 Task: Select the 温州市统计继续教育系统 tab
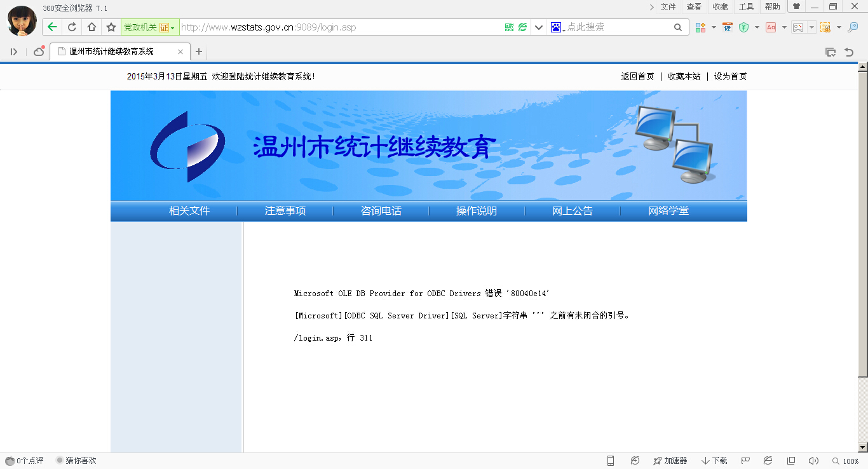point(119,51)
